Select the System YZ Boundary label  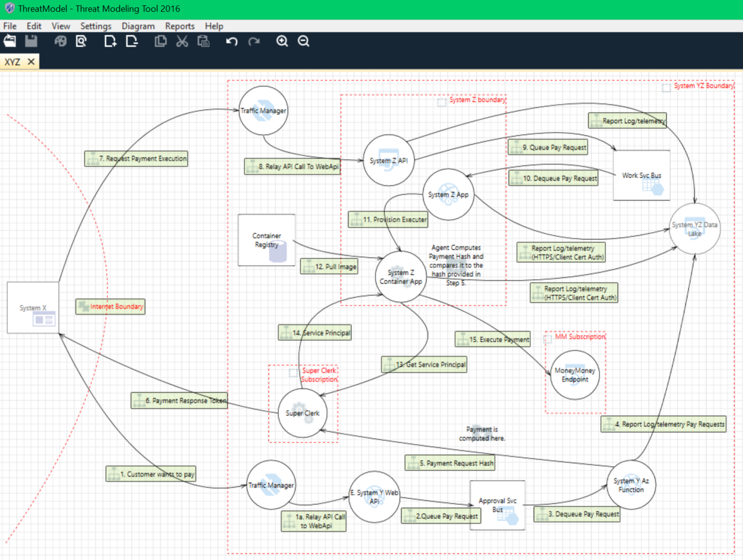pos(703,86)
